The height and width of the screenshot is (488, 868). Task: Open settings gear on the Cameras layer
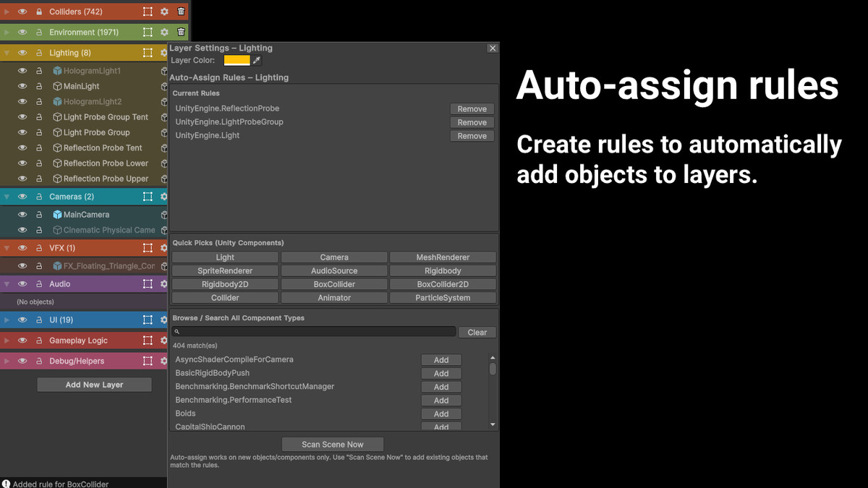pos(164,196)
